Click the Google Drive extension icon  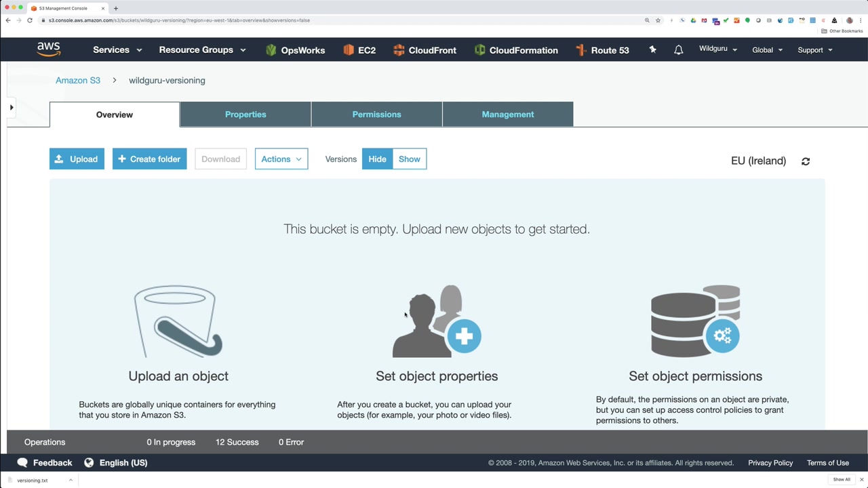[x=693, y=20]
